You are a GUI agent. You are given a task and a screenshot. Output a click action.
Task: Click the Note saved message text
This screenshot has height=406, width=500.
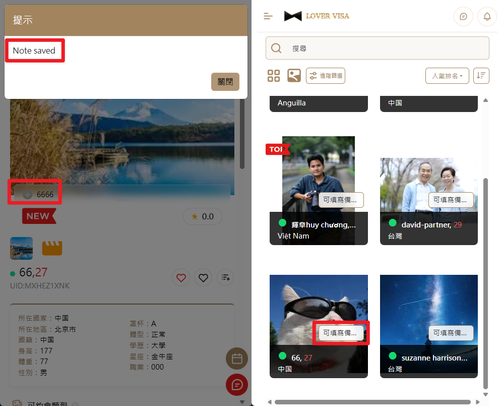(x=34, y=51)
